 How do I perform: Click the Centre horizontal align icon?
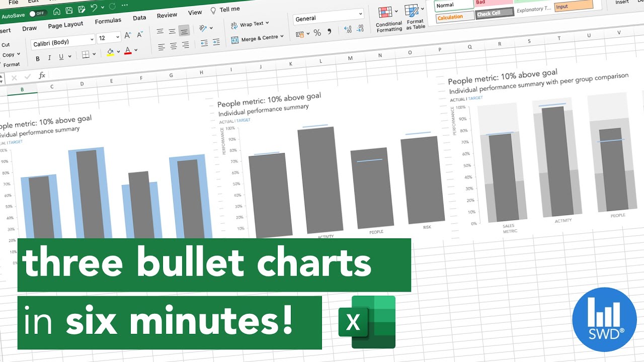[x=174, y=46]
